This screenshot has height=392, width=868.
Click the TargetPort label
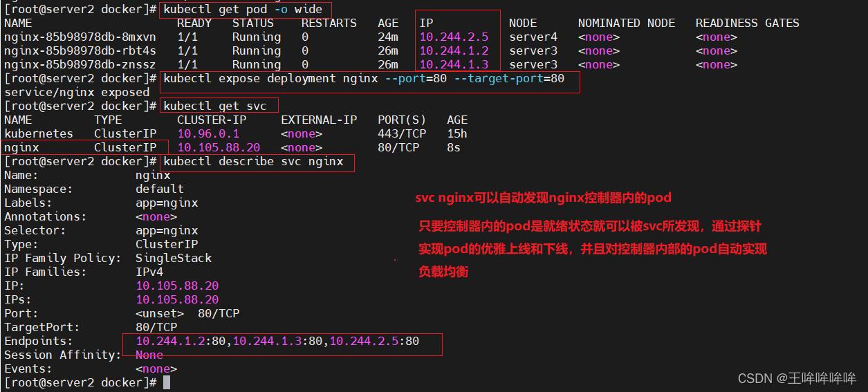42,327
